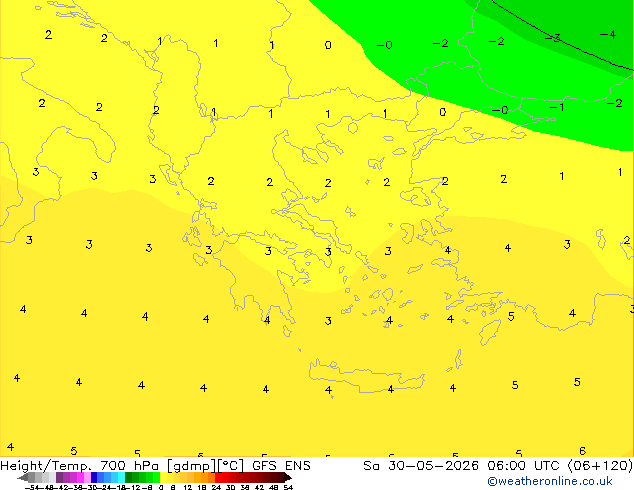Click the '-3' temperature value on map
Screen dimensions: 634x490
tap(552, 38)
